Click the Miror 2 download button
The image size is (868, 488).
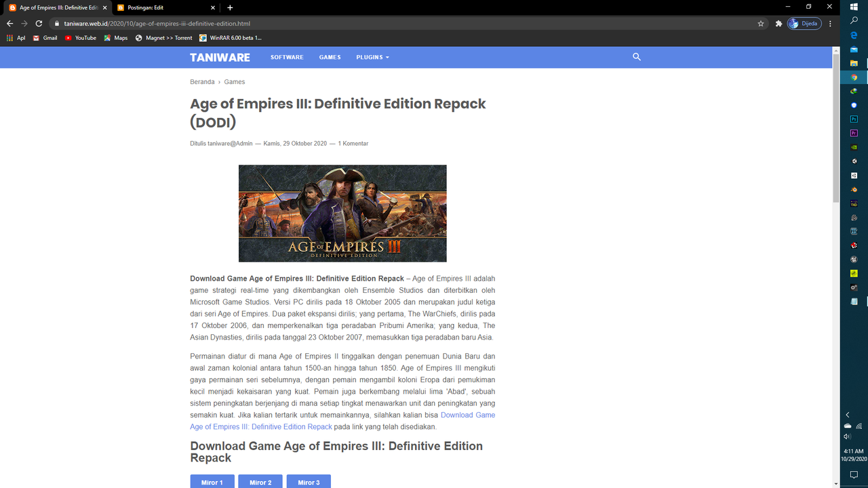tap(260, 482)
